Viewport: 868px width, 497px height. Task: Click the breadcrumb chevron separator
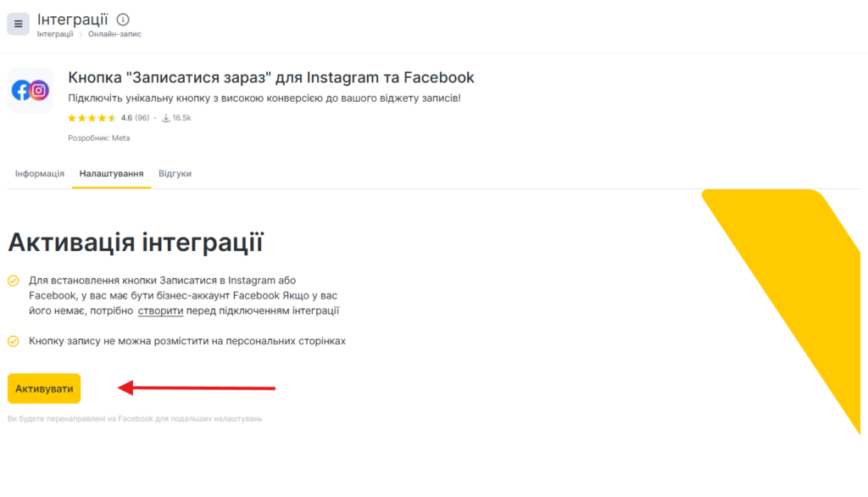81,35
